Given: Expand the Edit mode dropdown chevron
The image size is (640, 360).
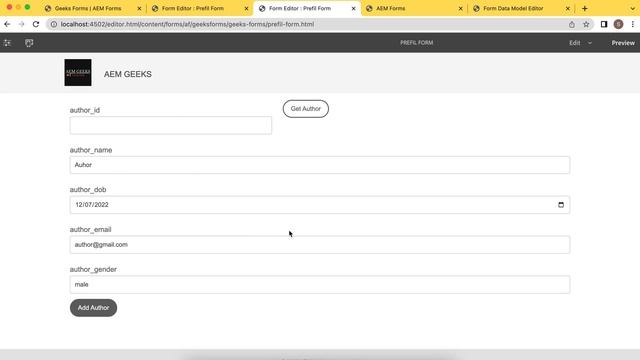Looking at the screenshot, I should coord(590,43).
